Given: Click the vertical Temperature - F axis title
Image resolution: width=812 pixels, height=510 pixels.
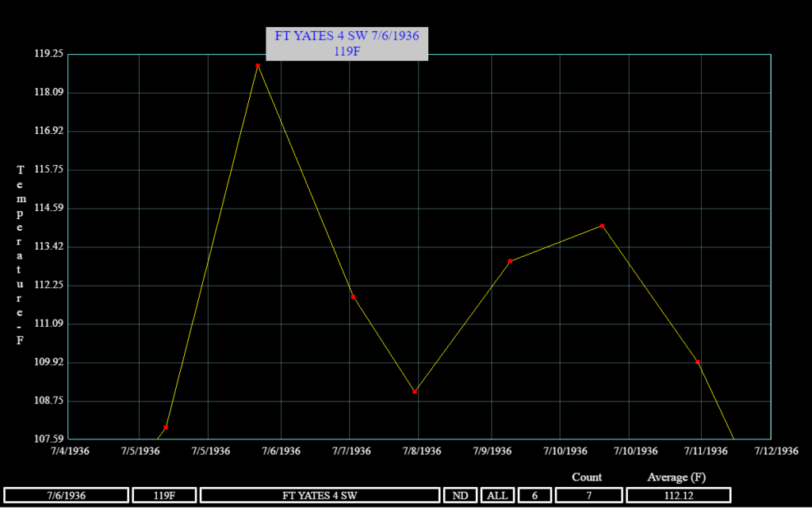Looking at the screenshot, I should (x=20, y=255).
